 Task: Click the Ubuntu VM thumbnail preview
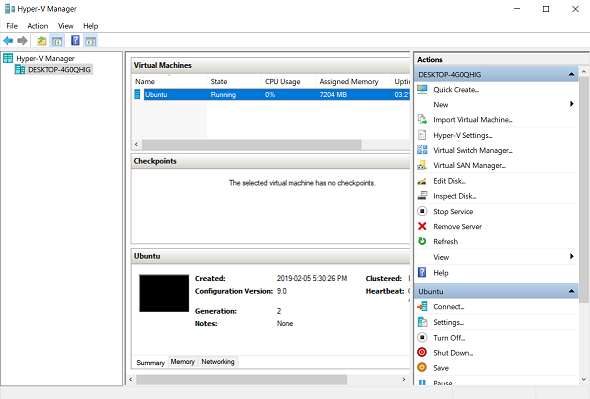164,293
